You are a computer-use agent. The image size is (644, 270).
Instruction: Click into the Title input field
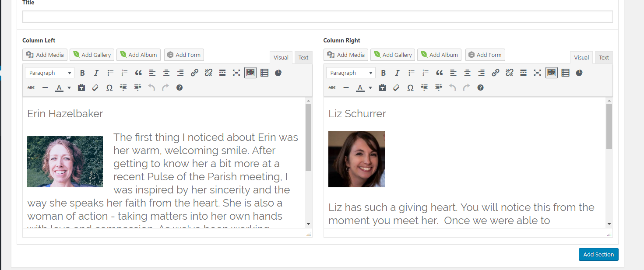coord(317,17)
